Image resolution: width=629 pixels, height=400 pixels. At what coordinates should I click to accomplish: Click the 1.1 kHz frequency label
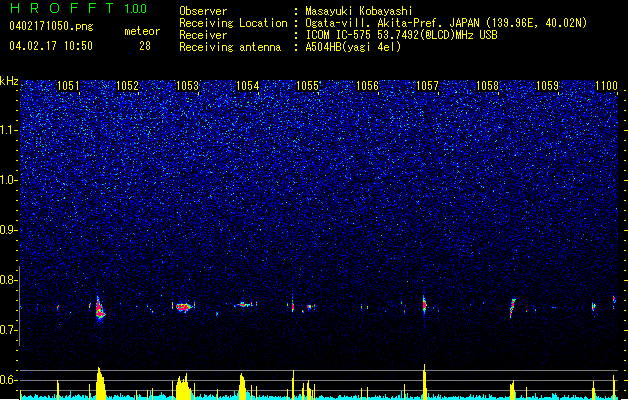9,130
